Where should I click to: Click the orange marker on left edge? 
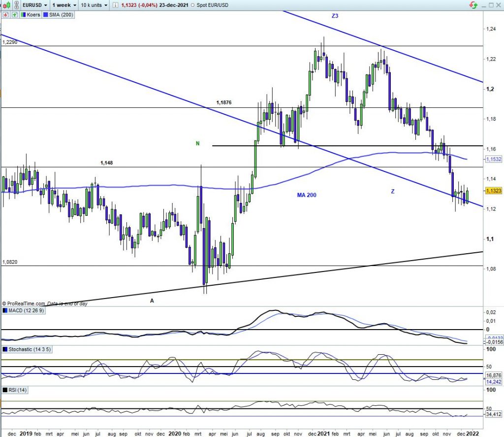point(1,93)
